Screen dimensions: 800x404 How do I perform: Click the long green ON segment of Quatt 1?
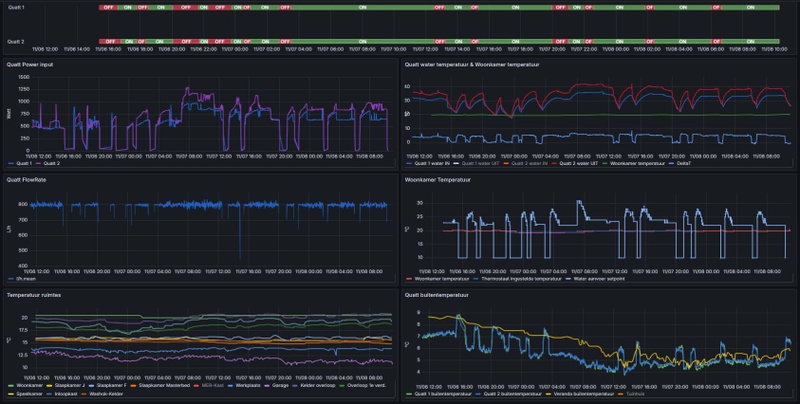point(362,8)
